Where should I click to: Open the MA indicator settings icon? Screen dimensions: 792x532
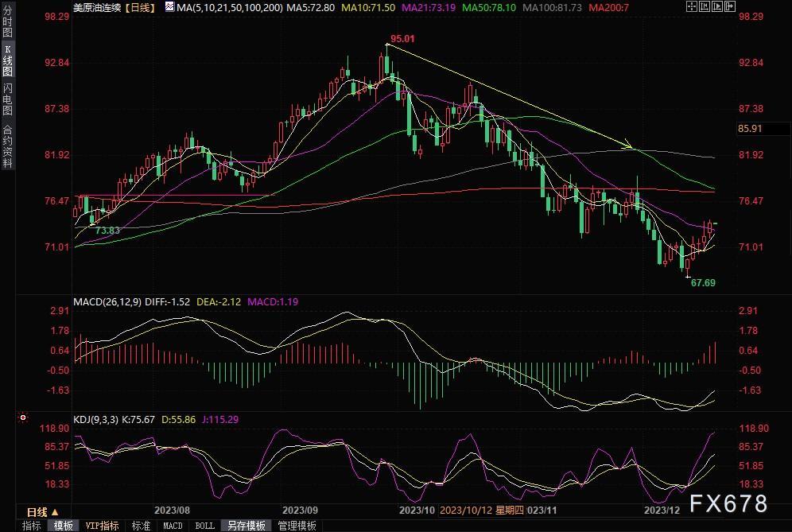(169, 7)
